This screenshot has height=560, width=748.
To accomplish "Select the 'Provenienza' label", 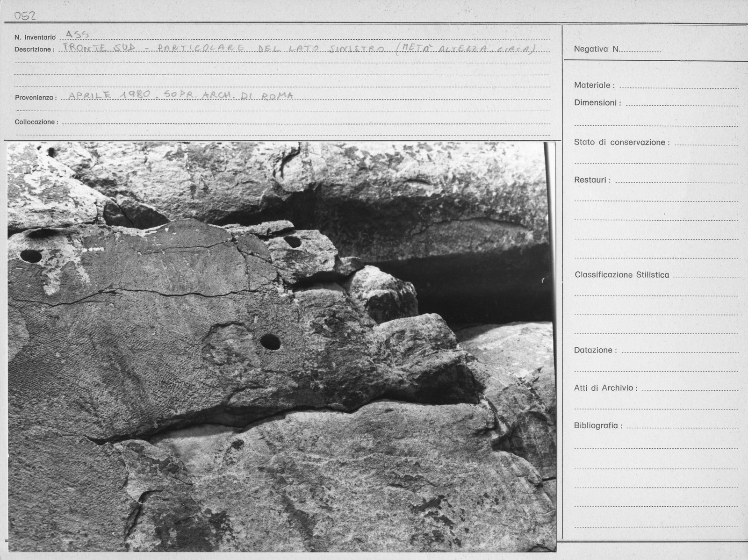I will (x=36, y=98).
